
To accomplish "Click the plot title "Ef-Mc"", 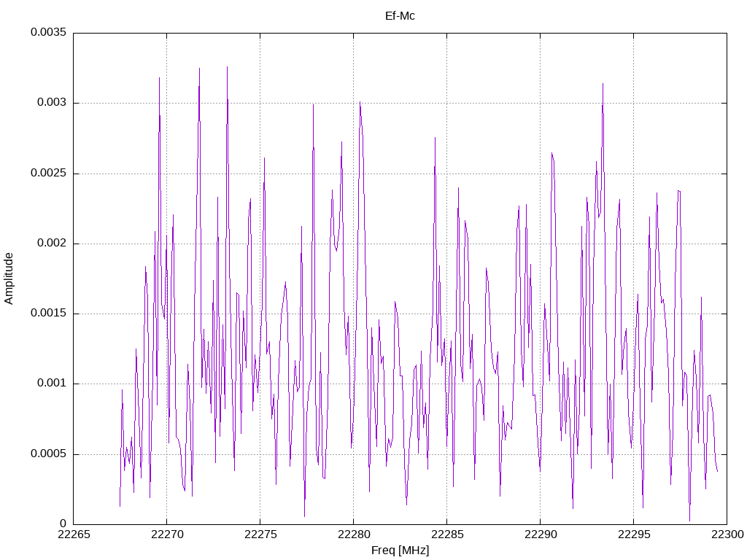I will 400,16.
